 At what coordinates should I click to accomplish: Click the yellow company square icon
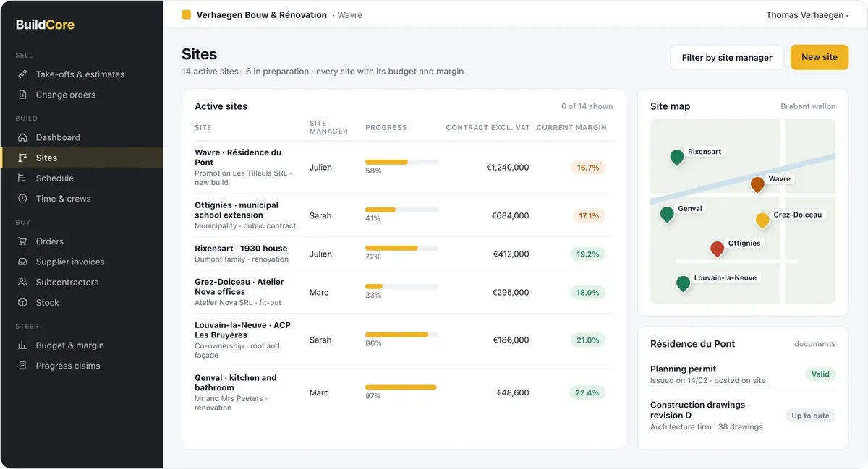pos(186,14)
